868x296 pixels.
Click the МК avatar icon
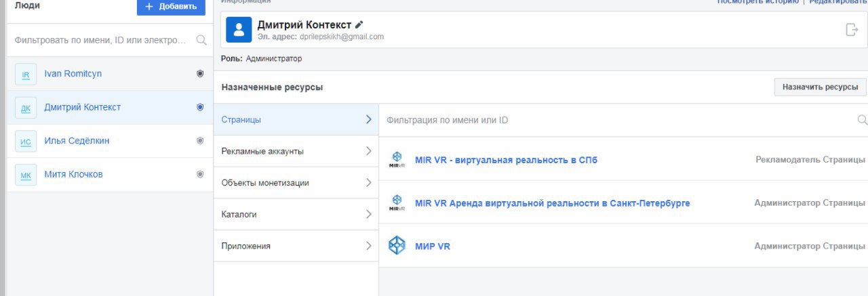pos(26,175)
